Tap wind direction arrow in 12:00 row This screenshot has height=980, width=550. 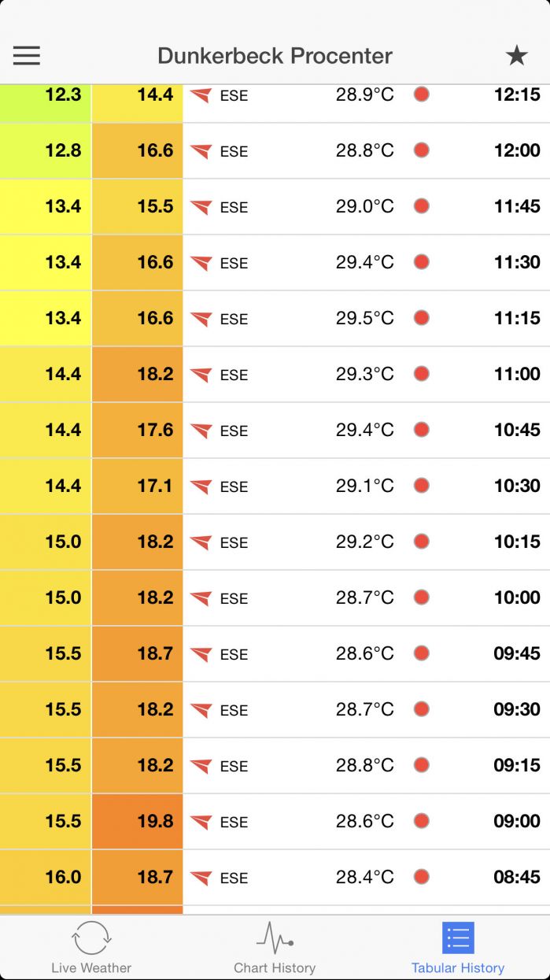point(201,151)
